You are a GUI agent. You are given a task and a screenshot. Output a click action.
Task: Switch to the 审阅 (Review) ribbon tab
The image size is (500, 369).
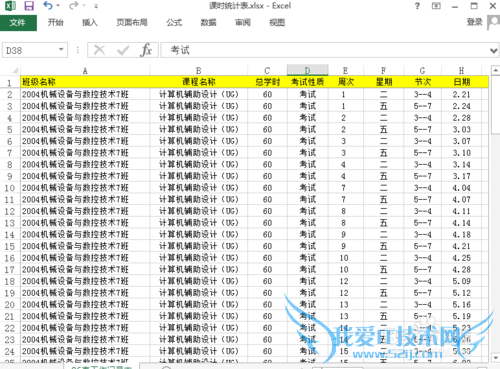(x=243, y=23)
